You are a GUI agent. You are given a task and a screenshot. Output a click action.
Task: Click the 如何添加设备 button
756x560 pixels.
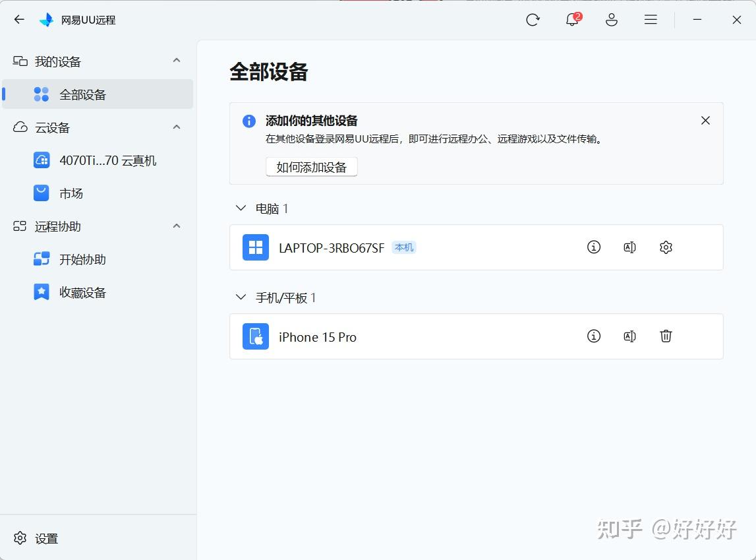click(x=312, y=167)
